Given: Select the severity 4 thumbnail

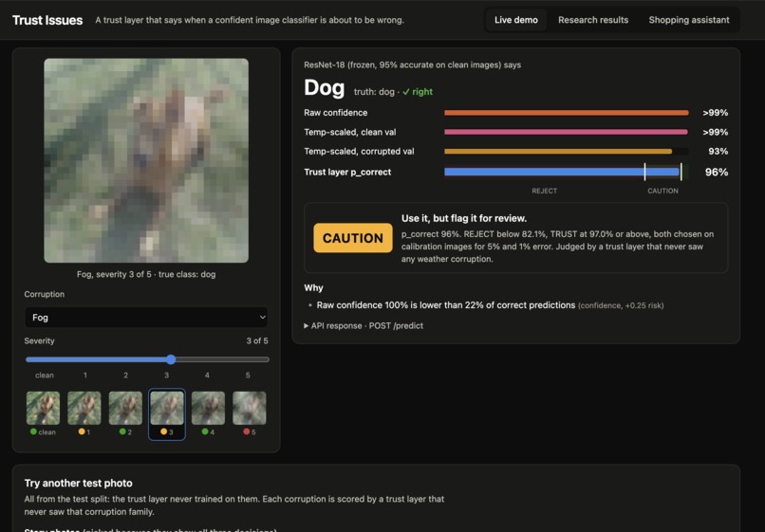Looking at the screenshot, I should tap(208, 413).
